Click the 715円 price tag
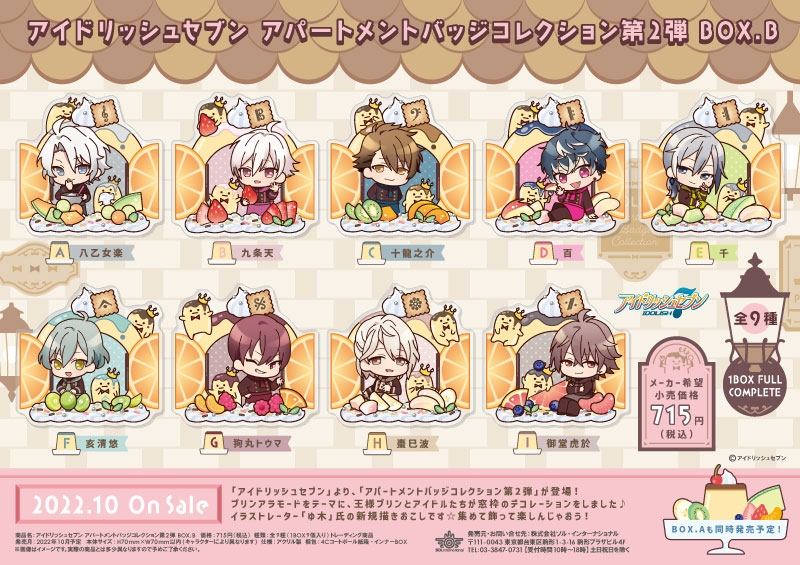800x565 pixels. pyautogui.click(x=676, y=395)
